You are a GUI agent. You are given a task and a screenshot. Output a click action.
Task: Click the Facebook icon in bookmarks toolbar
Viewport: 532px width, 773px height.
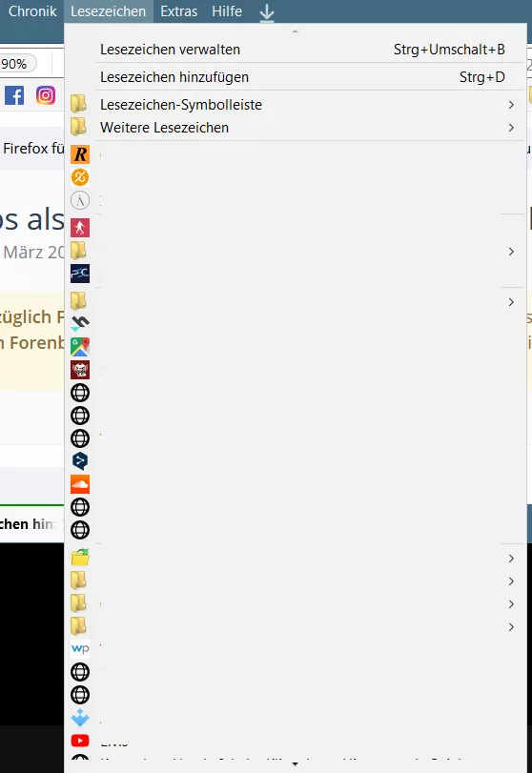tap(14, 95)
